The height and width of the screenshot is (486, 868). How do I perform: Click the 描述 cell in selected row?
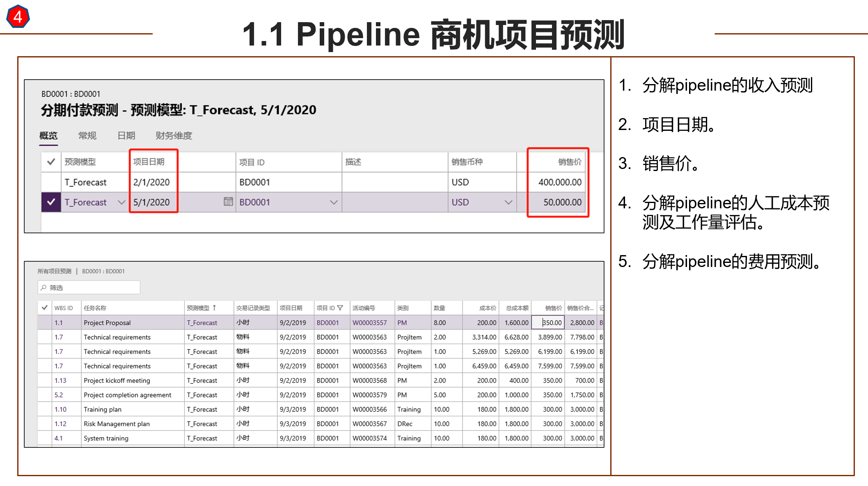(x=395, y=202)
